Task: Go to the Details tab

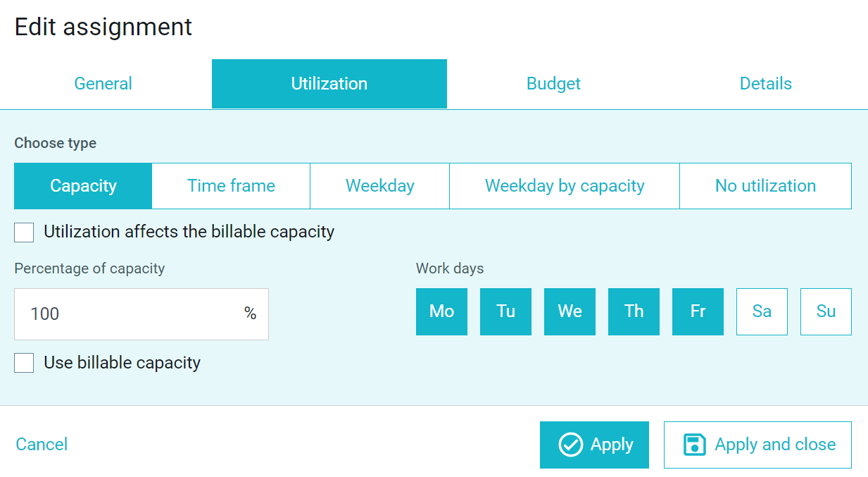Action: (x=765, y=84)
